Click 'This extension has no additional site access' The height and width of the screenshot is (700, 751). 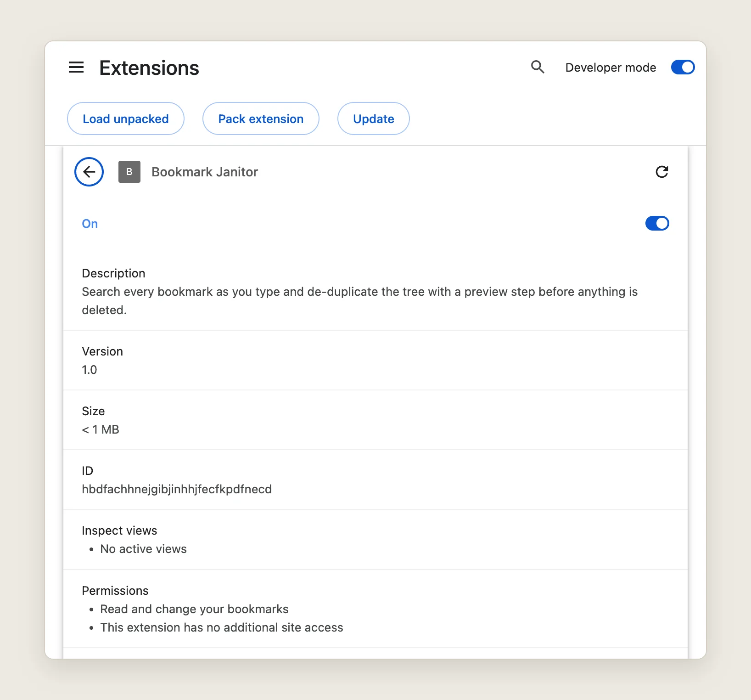[222, 627]
